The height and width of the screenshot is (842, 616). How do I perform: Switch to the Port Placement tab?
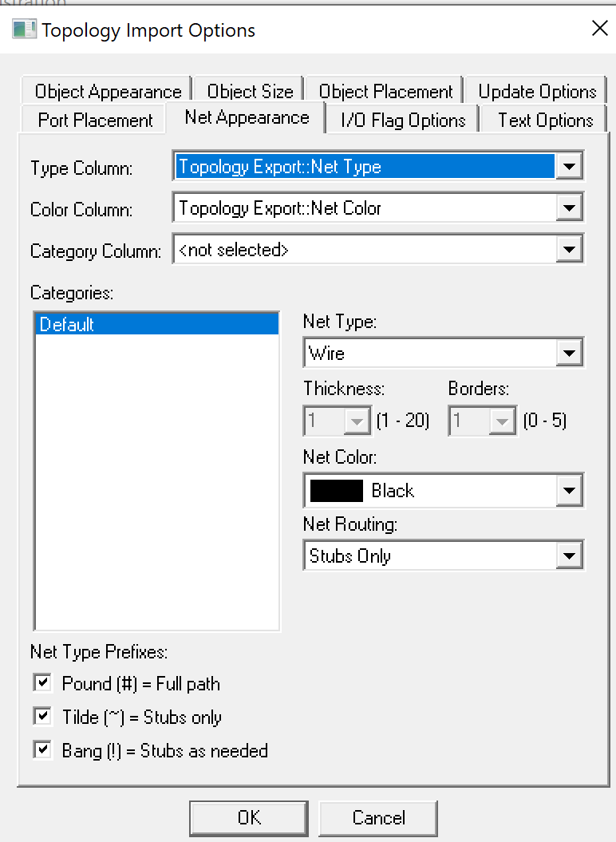tap(96, 121)
